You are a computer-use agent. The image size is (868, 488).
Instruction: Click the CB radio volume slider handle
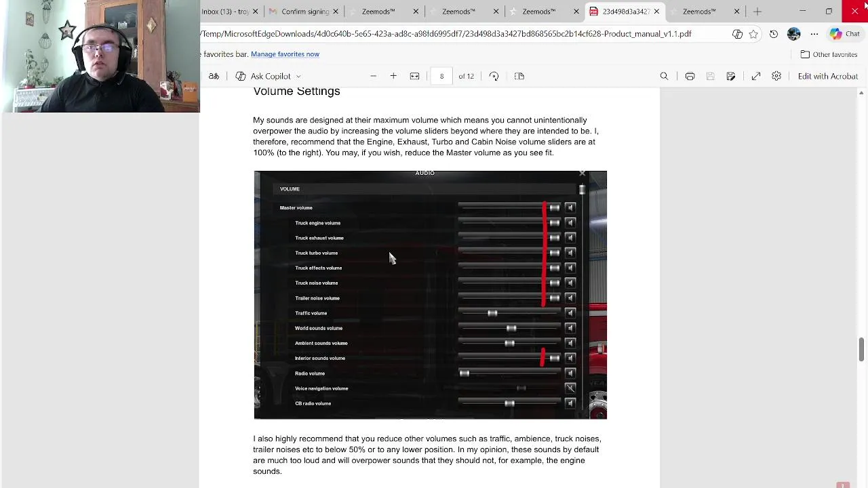509,403
